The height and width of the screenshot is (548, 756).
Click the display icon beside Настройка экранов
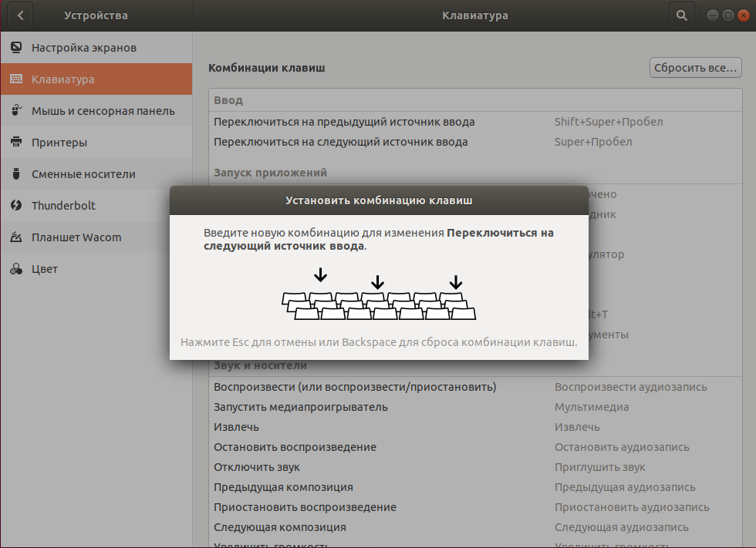pyautogui.click(x=16, y=48)
